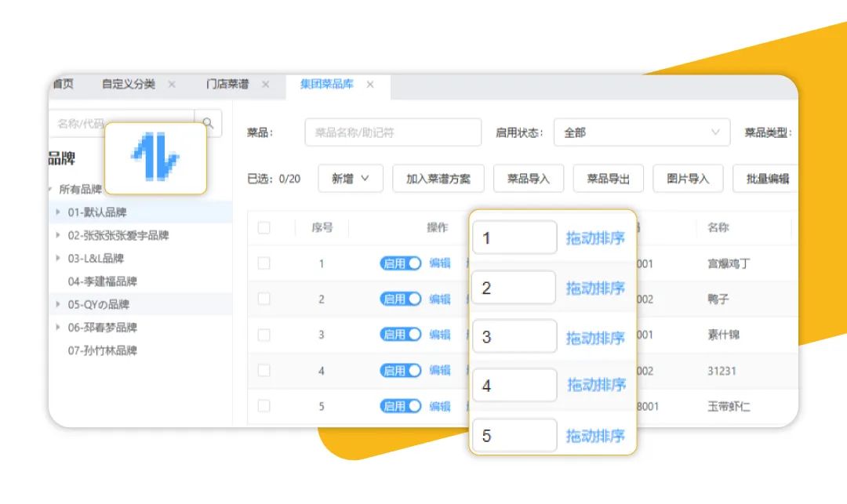Tick the checkbox for row 2

point(264,299)
